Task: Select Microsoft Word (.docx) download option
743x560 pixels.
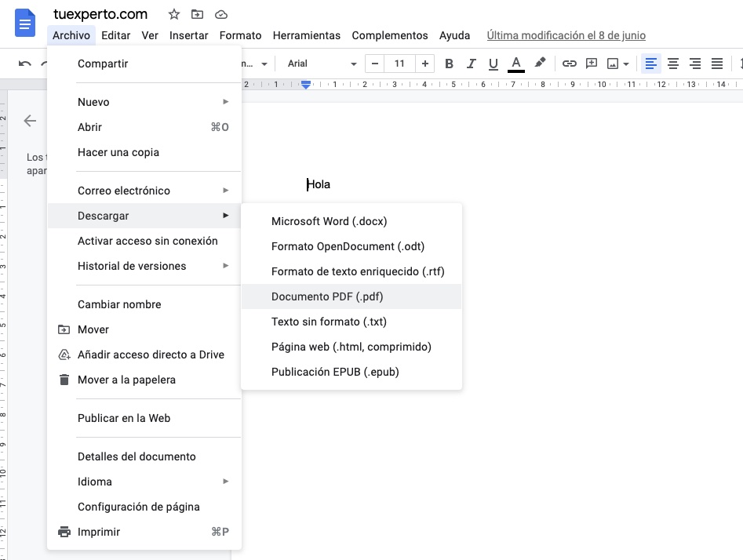Action: click(x=329, y=221)
